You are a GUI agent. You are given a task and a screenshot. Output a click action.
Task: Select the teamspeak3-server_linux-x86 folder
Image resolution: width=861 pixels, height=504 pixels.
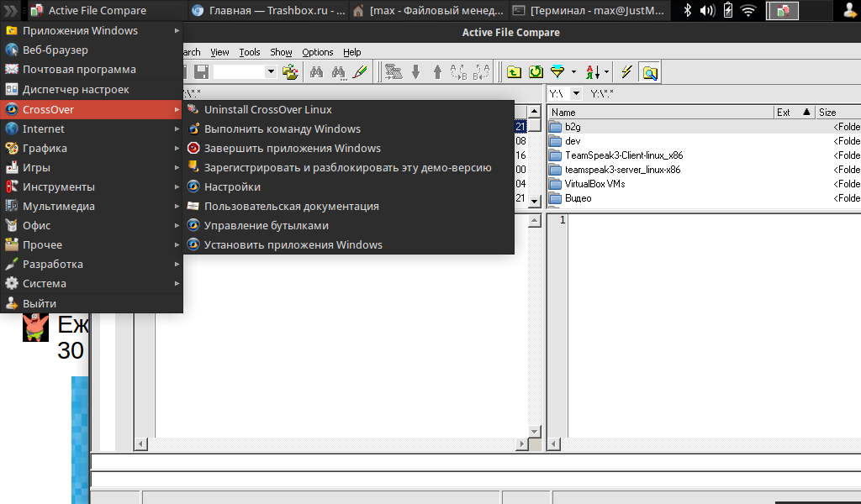coord(705,170)
